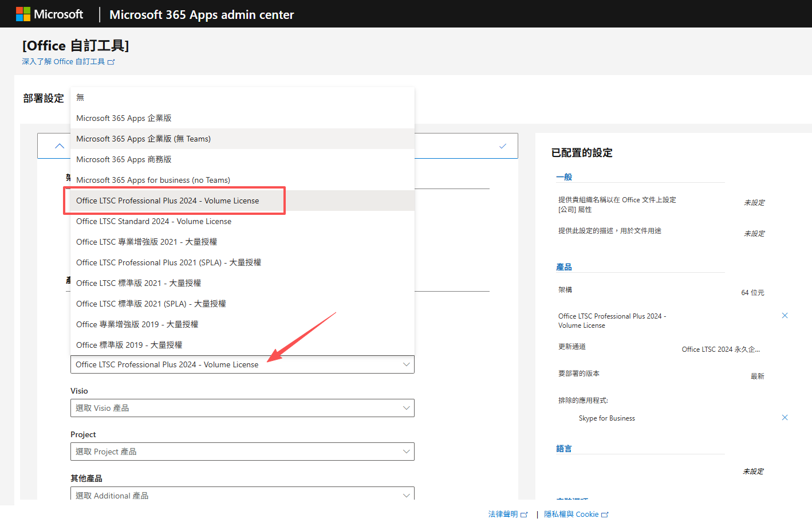Image resolution: width=812 pixels, height=522 pixels.
Task: Jump to 產品 section in configured settings
Action: [x=564, y=267]
